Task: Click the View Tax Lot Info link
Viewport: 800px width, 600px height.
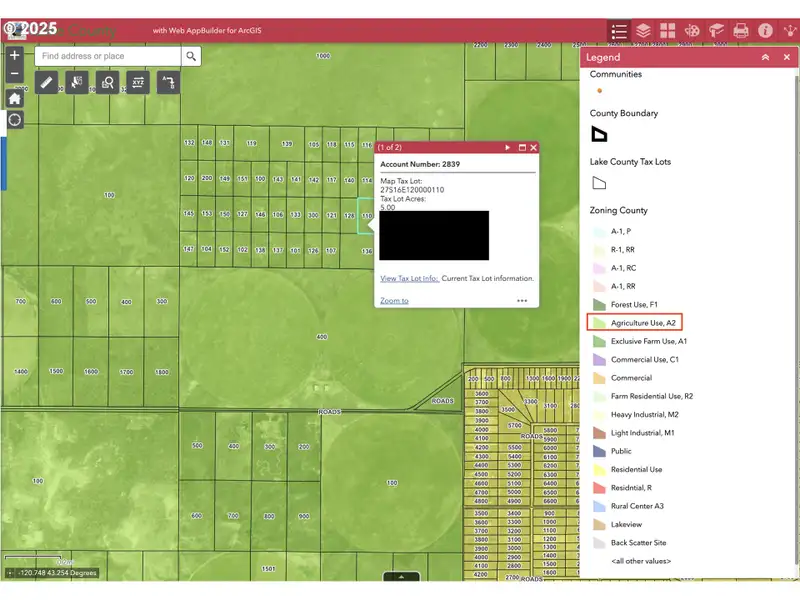Action: (x=409, y=278)
